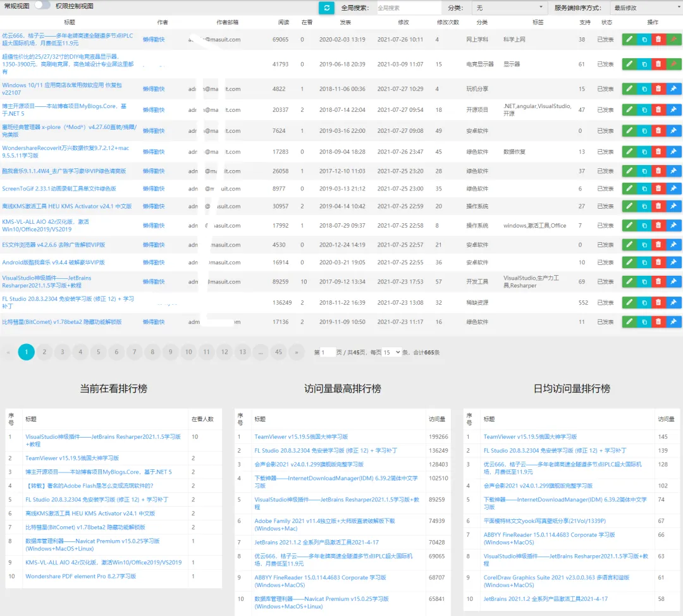Viewport: 683px width, 616px height.
Task: Click the page number input box
Action: [x=328, y=352]
